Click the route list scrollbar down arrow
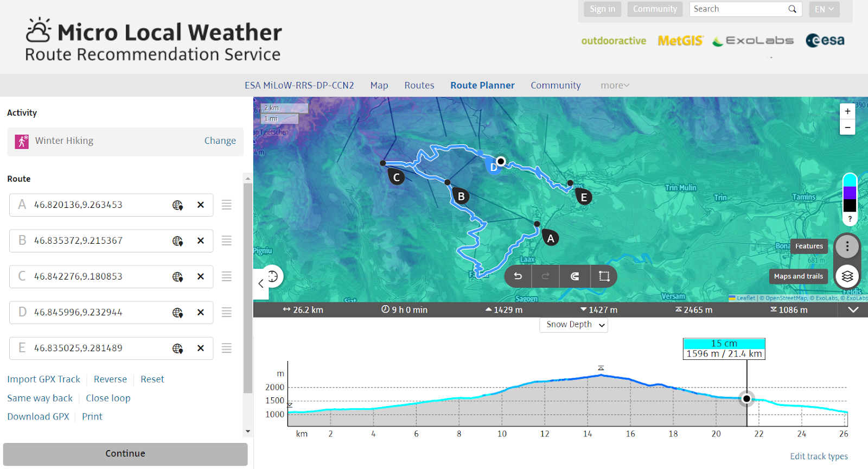The image size is (868, 469). (x=248, y=432)
